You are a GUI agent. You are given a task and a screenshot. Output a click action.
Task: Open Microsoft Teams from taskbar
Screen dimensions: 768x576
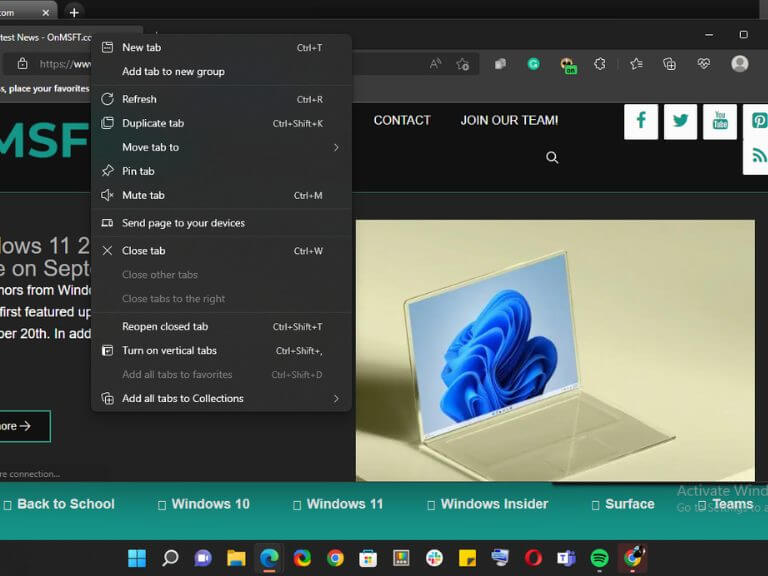click(x=566, y=558)
